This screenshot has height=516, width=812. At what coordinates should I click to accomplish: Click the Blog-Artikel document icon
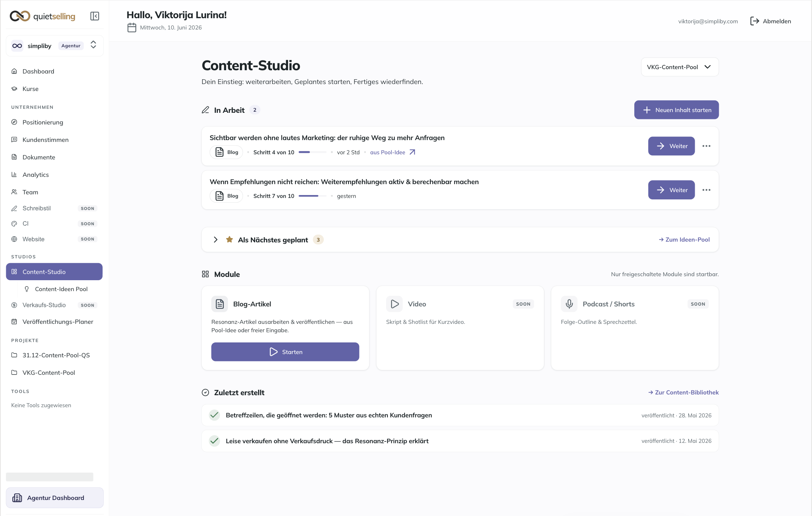(220, 304)
